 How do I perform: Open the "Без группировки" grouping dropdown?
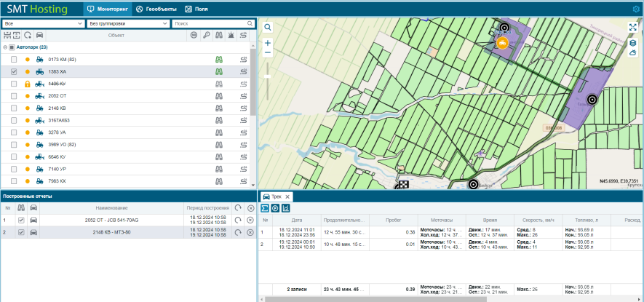pos(127,23)
